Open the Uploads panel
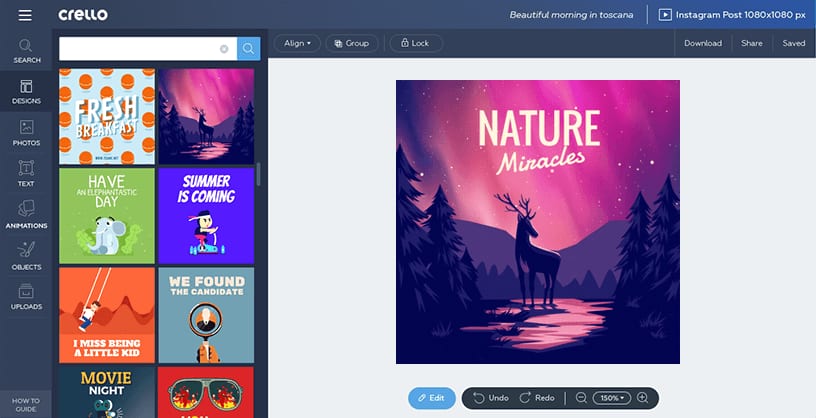The image size is (816, 418). point(27,297)
